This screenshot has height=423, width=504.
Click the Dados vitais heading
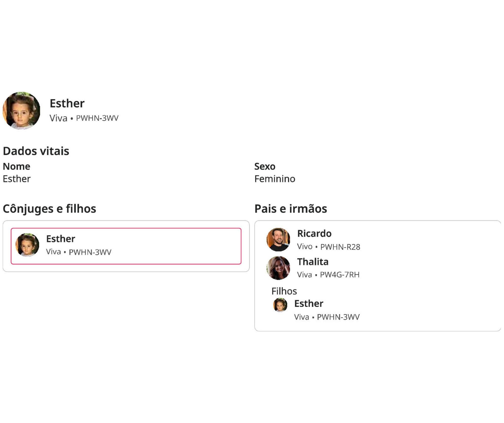pos(36,151)
